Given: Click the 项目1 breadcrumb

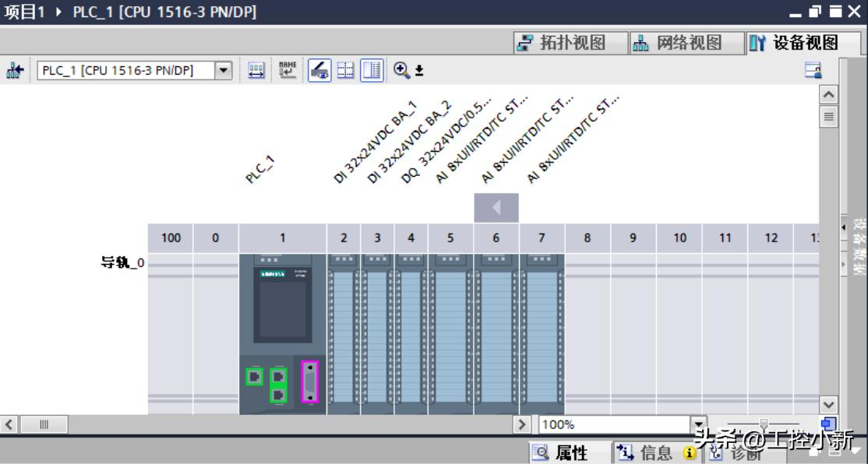Looking at the screenshot, I should pyautogui.click(x=24, y=12).
